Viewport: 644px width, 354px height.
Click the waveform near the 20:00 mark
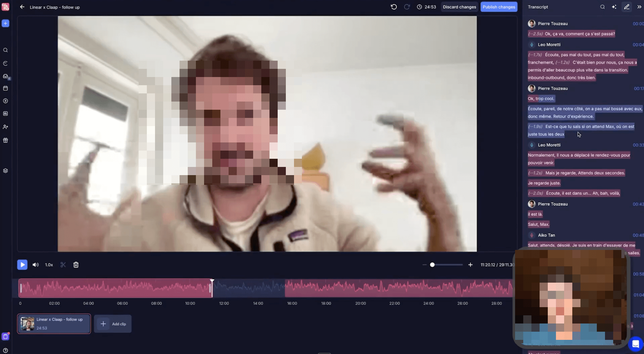click(x=360, y=288)
